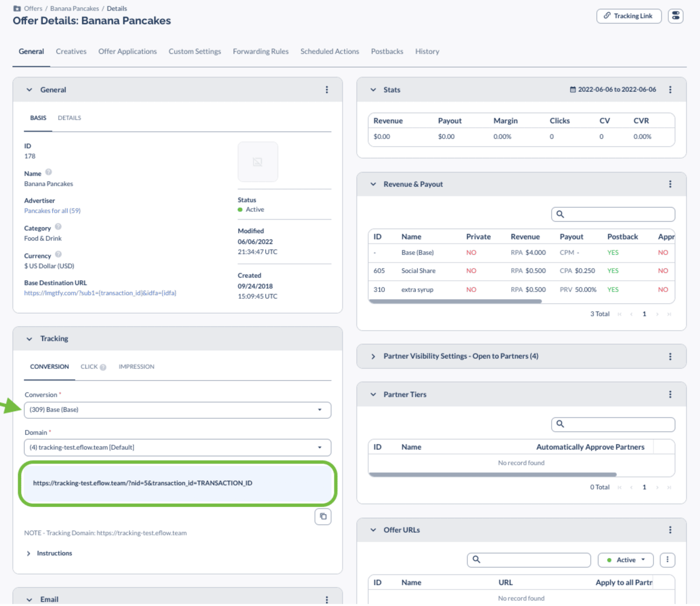Click the Tracking Link button

629,16
